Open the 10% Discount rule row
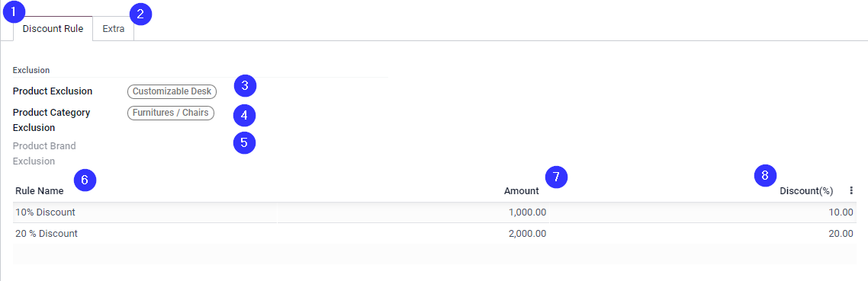Screen dimensions: 868x281 click(x=435, y=212)
